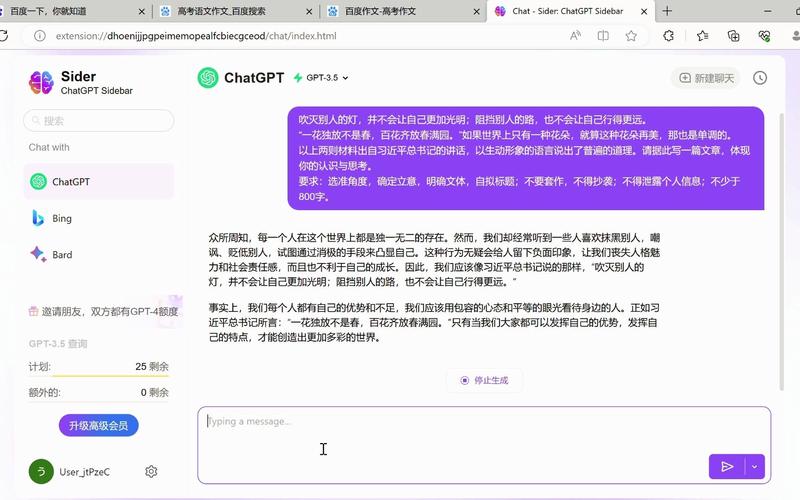Open chat history clock icon
Image resolution: width=800 pixels, height=500 pixels.
pos(760,78)
